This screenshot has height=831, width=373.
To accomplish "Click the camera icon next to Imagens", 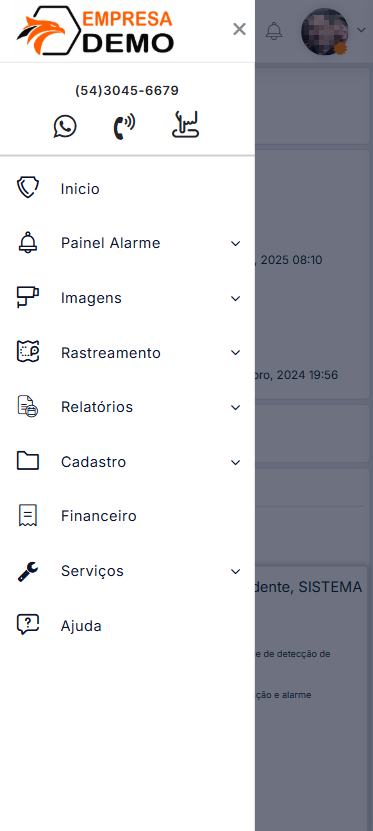I will pyautogui.click(x=28, y=297).
